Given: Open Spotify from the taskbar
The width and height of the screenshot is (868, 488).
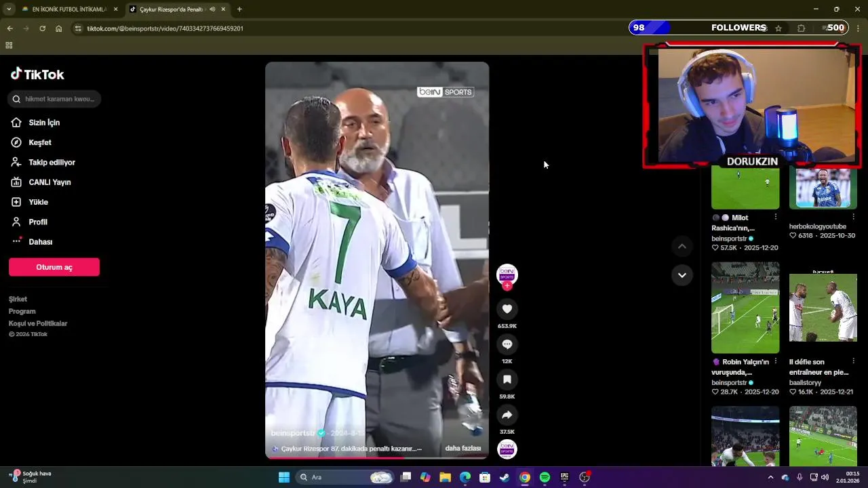Looking at the screenshot, I should coord(545,477).
